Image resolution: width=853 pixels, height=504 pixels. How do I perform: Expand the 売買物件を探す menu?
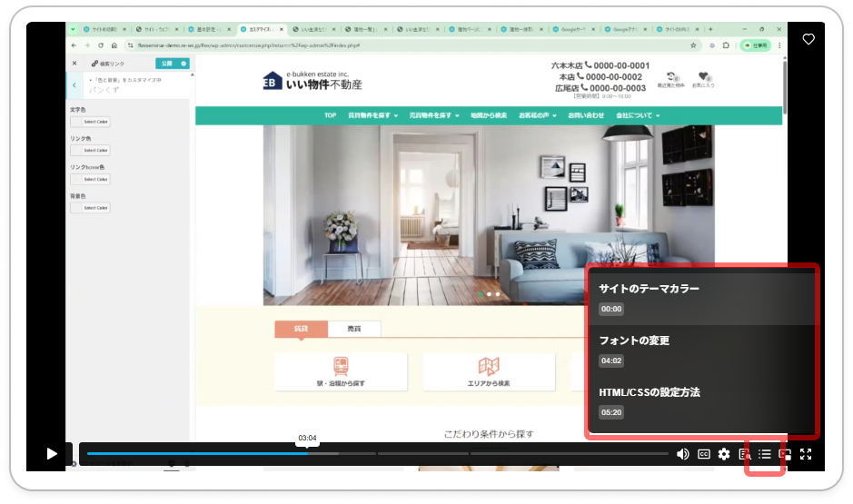pos(434,115)
